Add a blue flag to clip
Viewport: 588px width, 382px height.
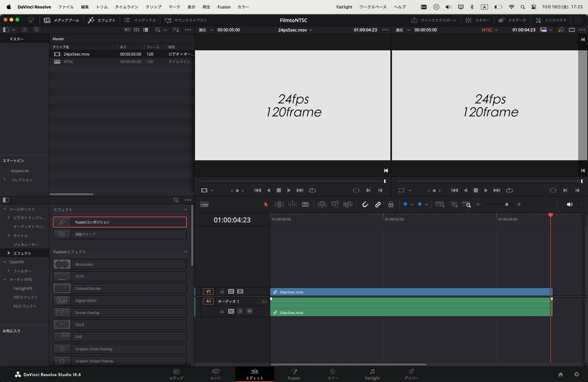click(x=405, y=204)
